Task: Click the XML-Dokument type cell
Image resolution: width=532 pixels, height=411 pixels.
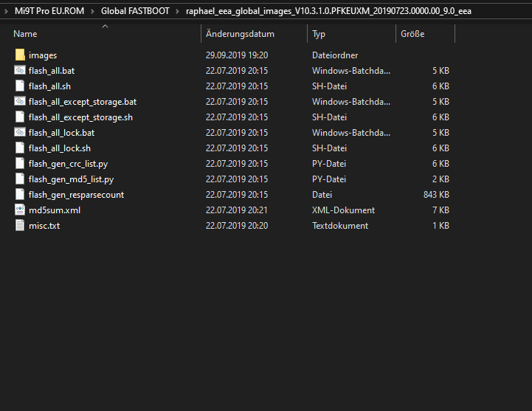Action: (343, 210)
